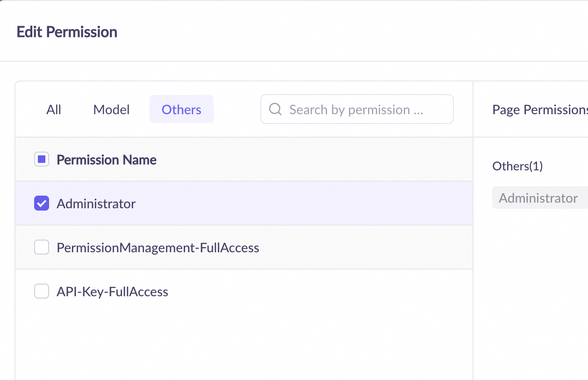Switch to the All tab
Viewport: 588px width, 380px height.
54,110
